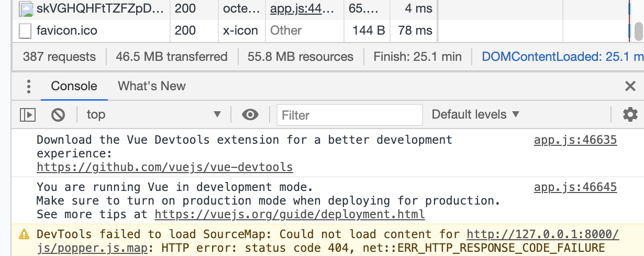The width and height of the screenshot is (644, 256).
Task: Click the app.js:46635 source link
Action: pyautogui.click(x=575, y=140)
